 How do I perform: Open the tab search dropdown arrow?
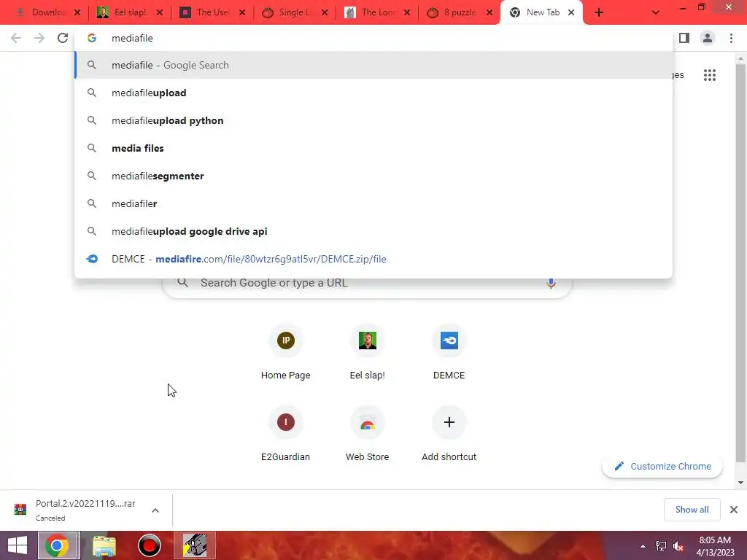[656, 12]
